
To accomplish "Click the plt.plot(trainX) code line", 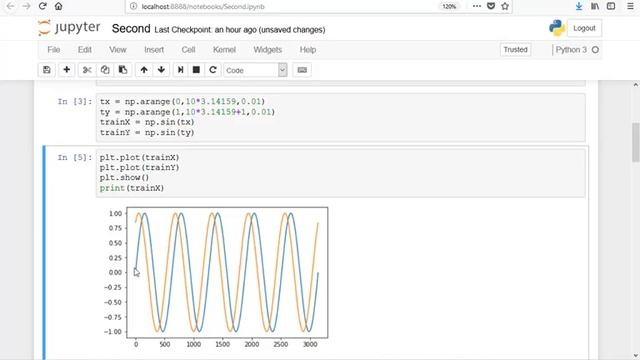I will coord(139,157).
